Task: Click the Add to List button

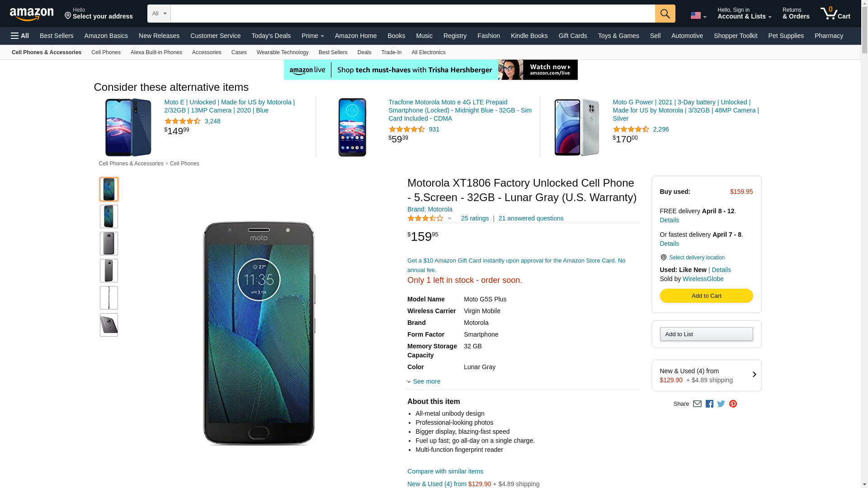Action: click(x=706, y=334)
